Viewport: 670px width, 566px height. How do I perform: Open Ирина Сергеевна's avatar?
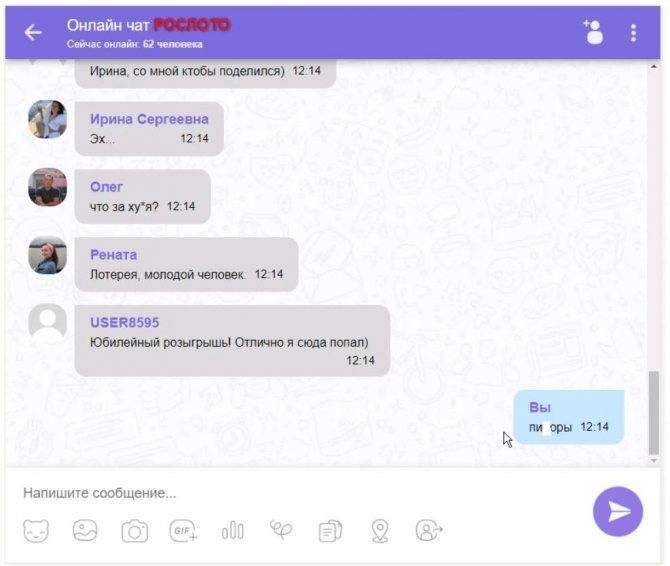coord(47,119)
